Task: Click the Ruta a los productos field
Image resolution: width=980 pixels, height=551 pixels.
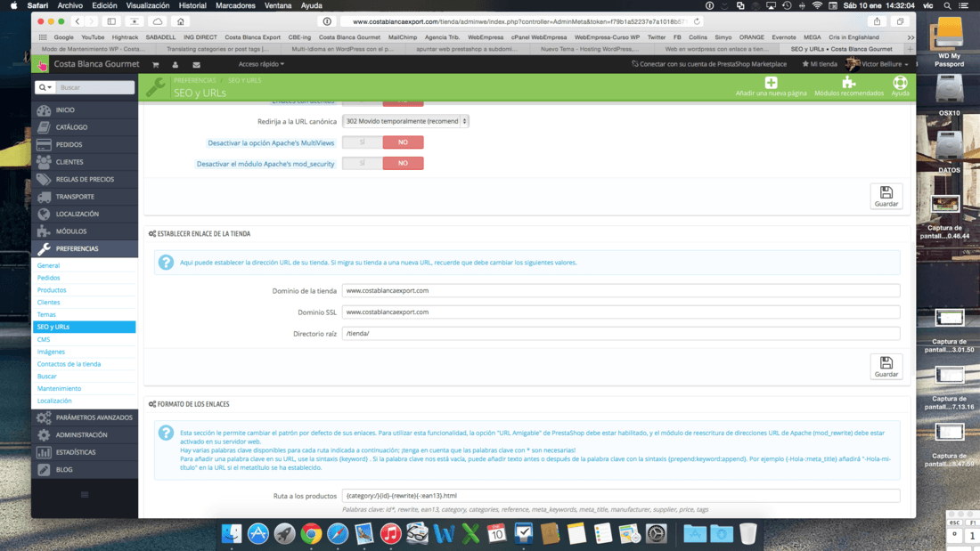Action: (x=621, y=496)
